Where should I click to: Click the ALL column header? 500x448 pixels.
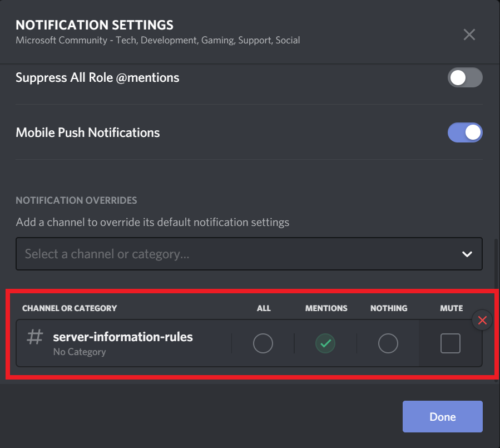(264, 308)
